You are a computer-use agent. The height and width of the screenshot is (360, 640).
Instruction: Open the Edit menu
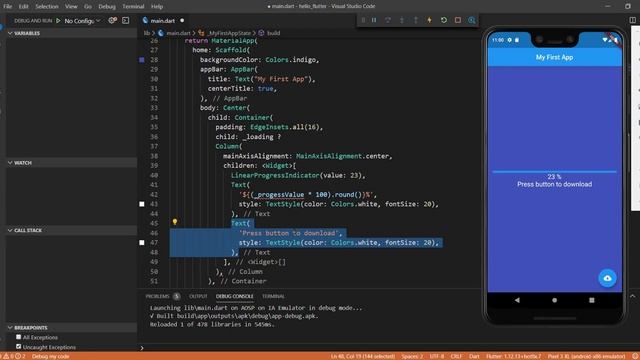[x=23, y=7]
